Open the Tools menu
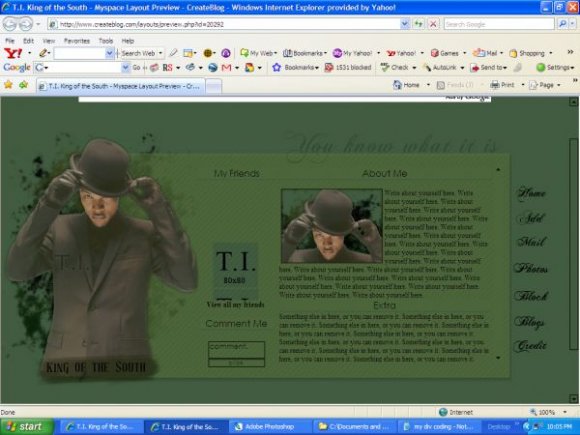 [105, 41]
